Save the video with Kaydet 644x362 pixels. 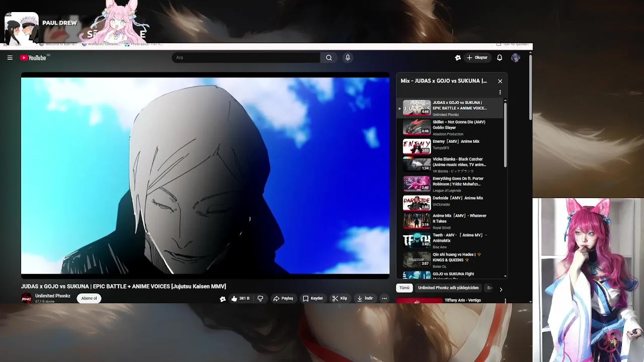click(x=313, y=299)
